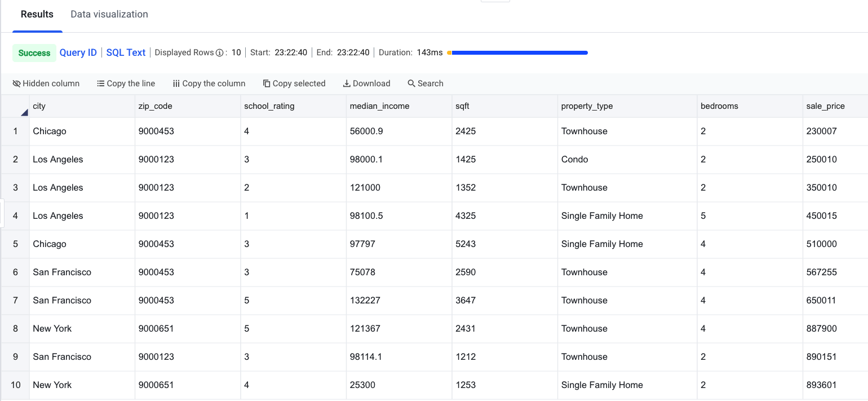This screenshot has height=401, width=868.
Task: Select the Results tab
Action: pos(37,15)
